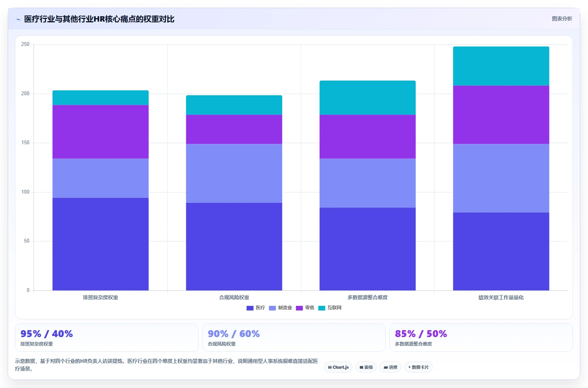
Task: Click the 绩效关联工作量量化 x-axis label
Action: pos(501,297)
